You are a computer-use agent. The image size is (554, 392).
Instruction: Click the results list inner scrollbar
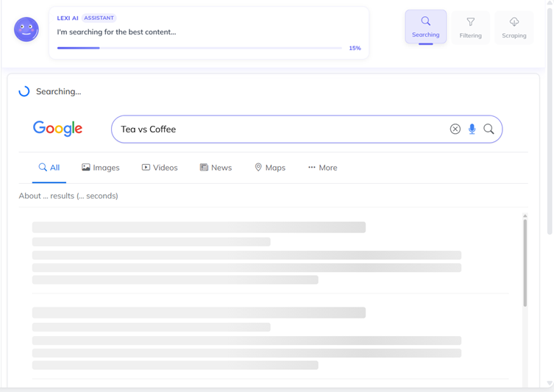[x=525, y=263]
